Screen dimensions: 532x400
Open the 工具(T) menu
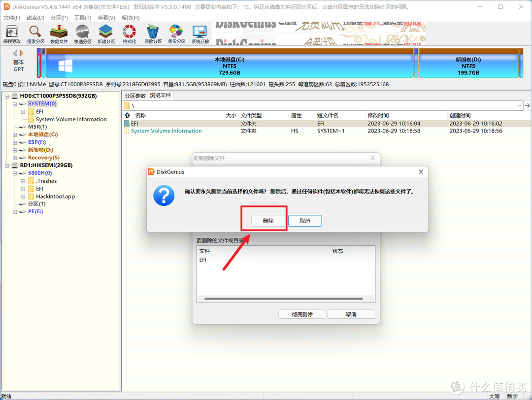pos(83,18)
